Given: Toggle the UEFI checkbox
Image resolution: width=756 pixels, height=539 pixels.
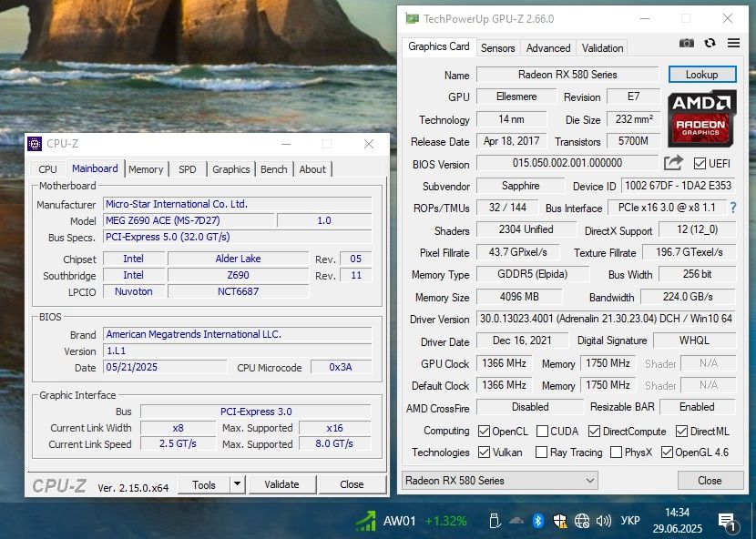Looking at the screenshot, I should 700,164.
